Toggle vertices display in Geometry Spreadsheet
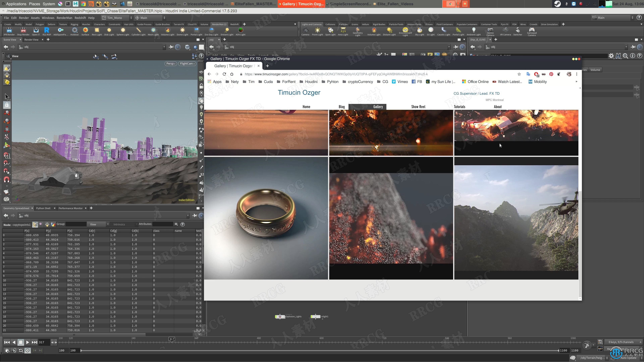Image resolution: width=644 pixels, height=362 pixels. [x=41, y=224]
